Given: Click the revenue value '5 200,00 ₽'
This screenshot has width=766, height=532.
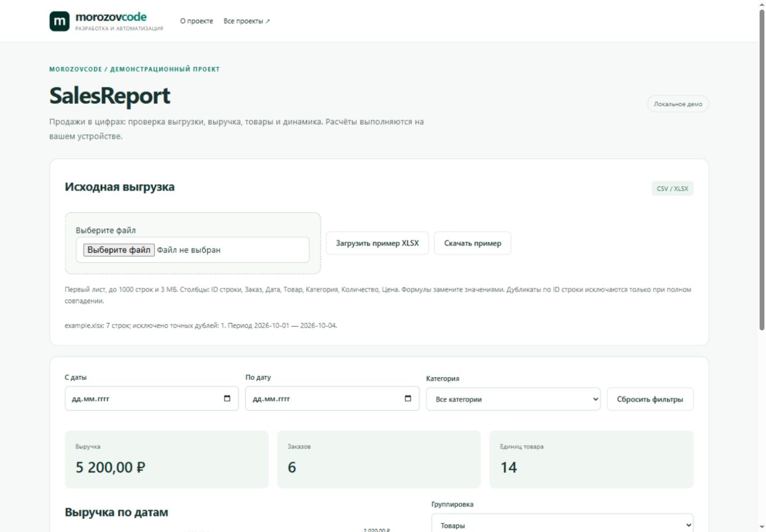Looking at the screenshot, I should tap(110, 468).
